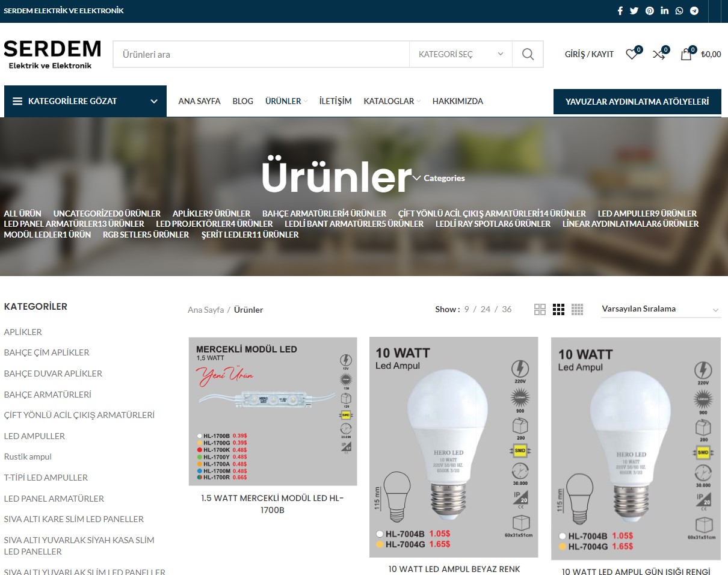Viewport: 728px width, 575px height.
Task: Open the Pinterest social link icon
Action: pyautogui.click(x=650, y=11)
